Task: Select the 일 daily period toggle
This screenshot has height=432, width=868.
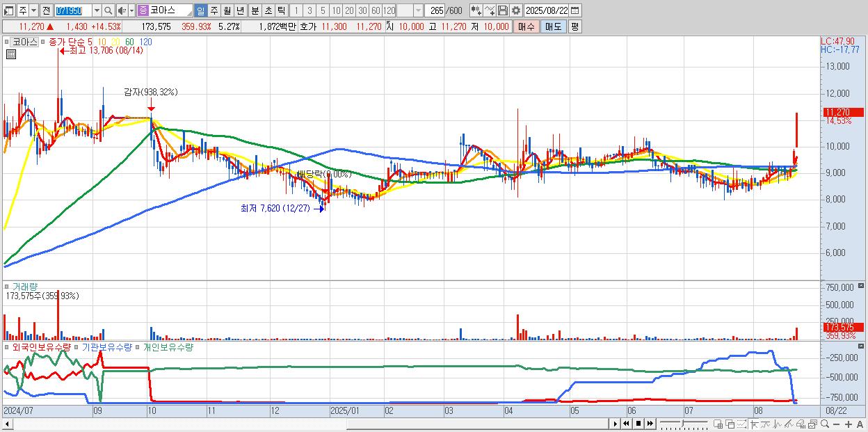Action: [200, 10]
